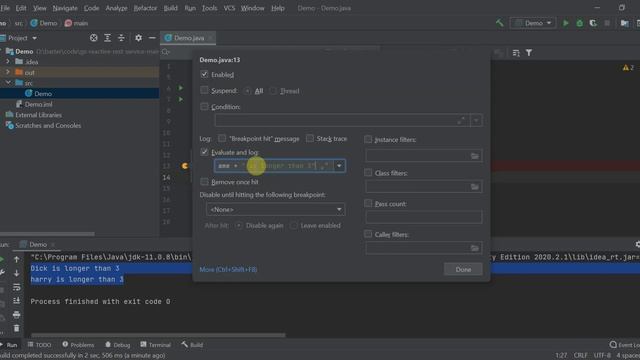The image size is (640, 360).
Task: Hide the Project panel with minus icon
Action: 152,38
